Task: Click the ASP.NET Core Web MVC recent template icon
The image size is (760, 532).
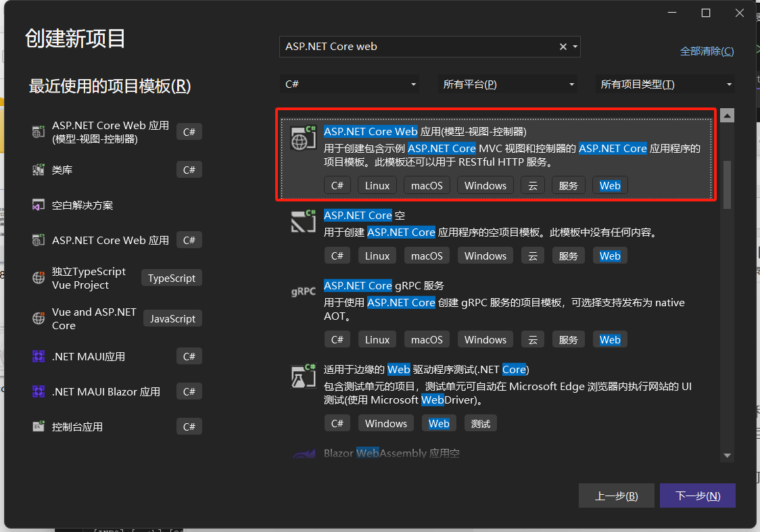Action: pyautogui.click(x=39, y=131)
